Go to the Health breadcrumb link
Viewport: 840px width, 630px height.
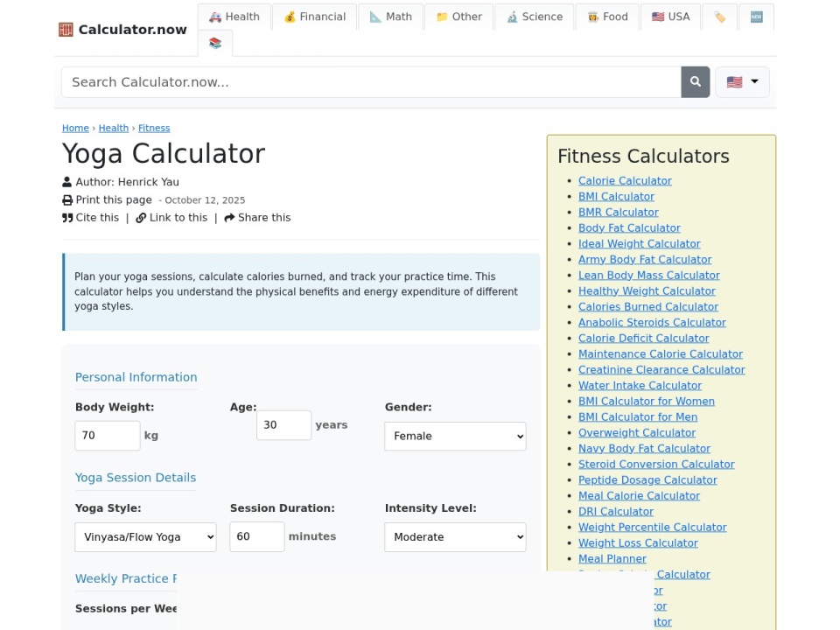[x=114, y=128]
